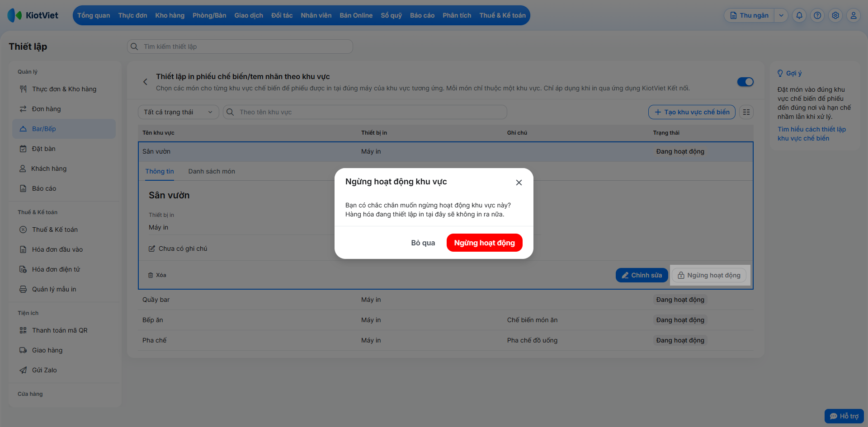Open the Thực đơn menu
The width and height of the screenshot is (868, 427).
[x=132, y=15]
